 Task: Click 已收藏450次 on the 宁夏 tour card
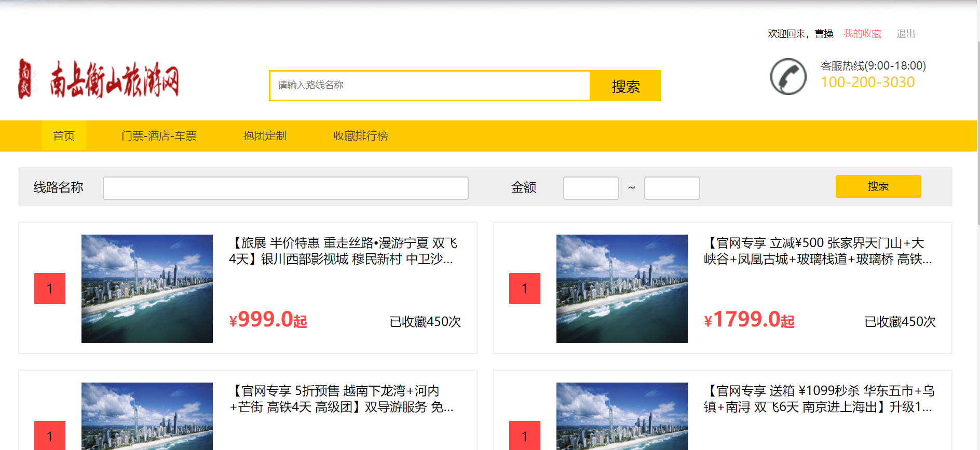425,322
